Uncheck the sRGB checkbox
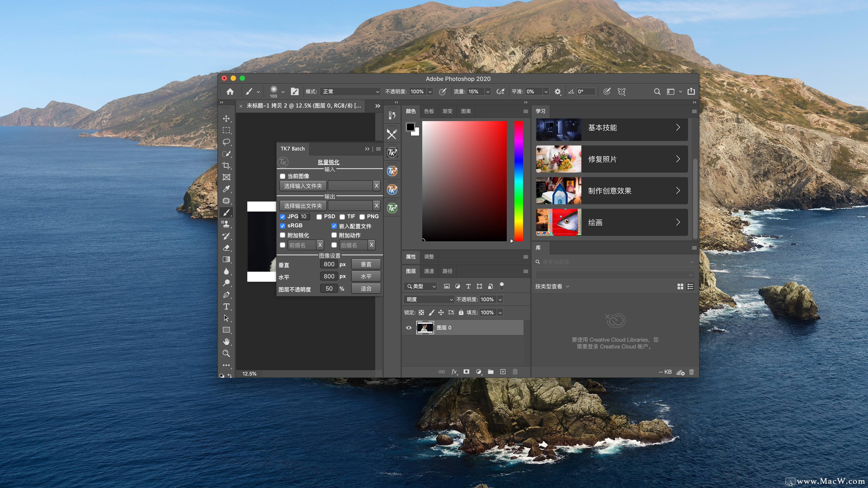Screen dimensions: 868x488 [x=282, y=226]
